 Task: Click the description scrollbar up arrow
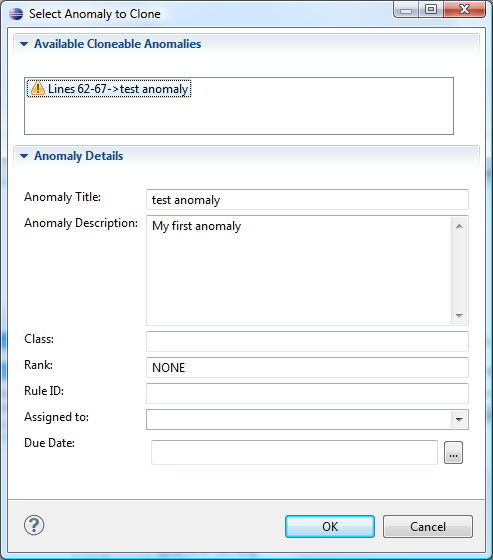pos(459,226)
